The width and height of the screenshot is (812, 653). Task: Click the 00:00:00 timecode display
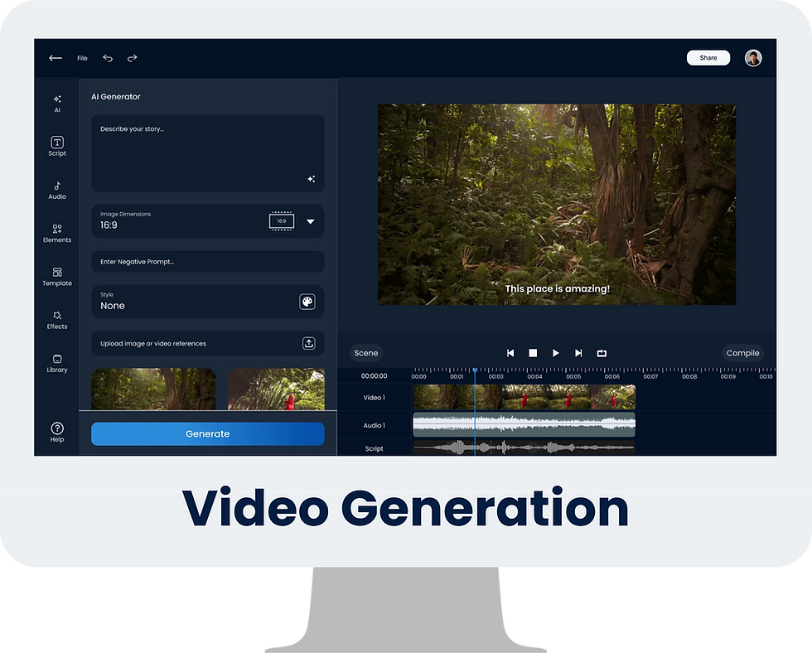374,376
